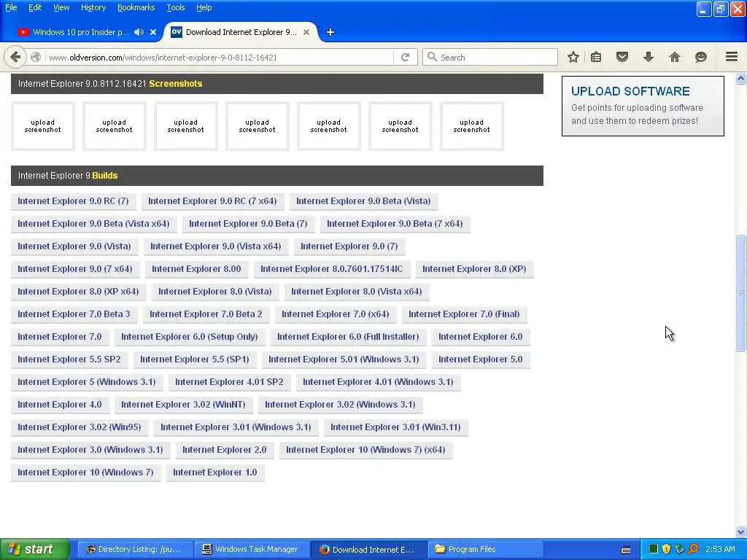Open the Edit menu

35,7
